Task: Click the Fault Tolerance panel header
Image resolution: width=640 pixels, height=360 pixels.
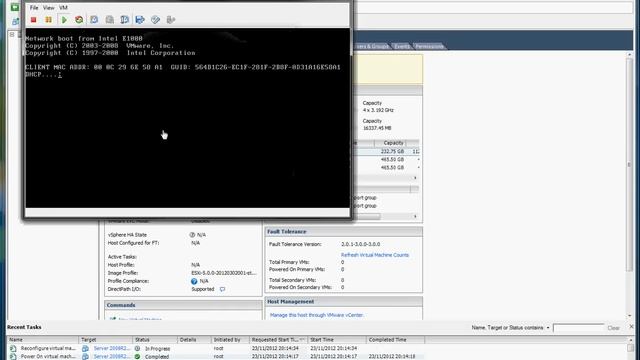Action: [344, 232]
